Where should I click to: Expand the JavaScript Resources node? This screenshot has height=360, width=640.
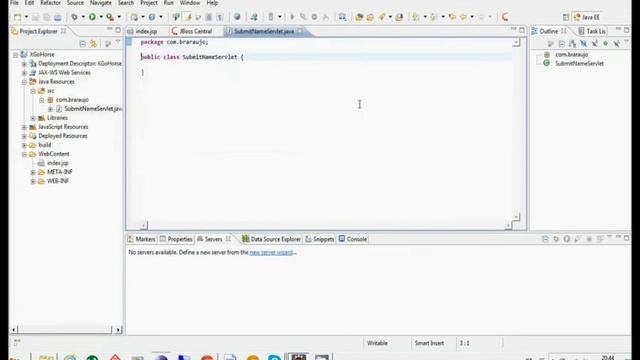24,127
